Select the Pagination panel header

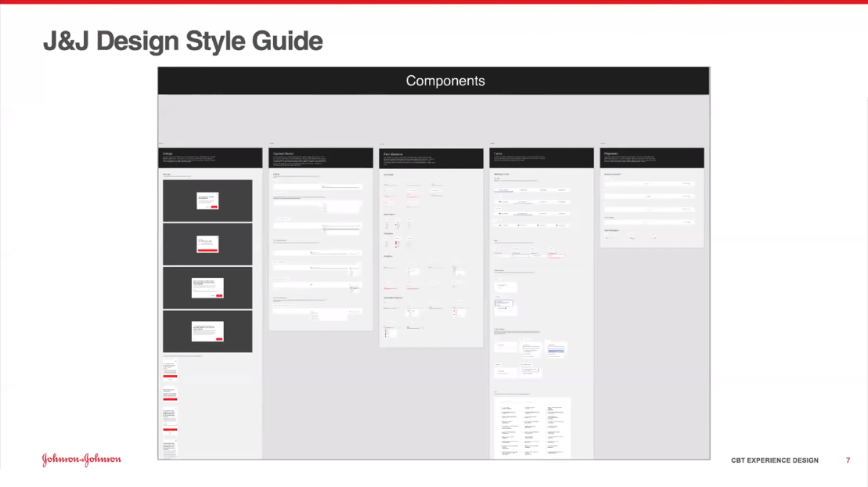[652, 158]
